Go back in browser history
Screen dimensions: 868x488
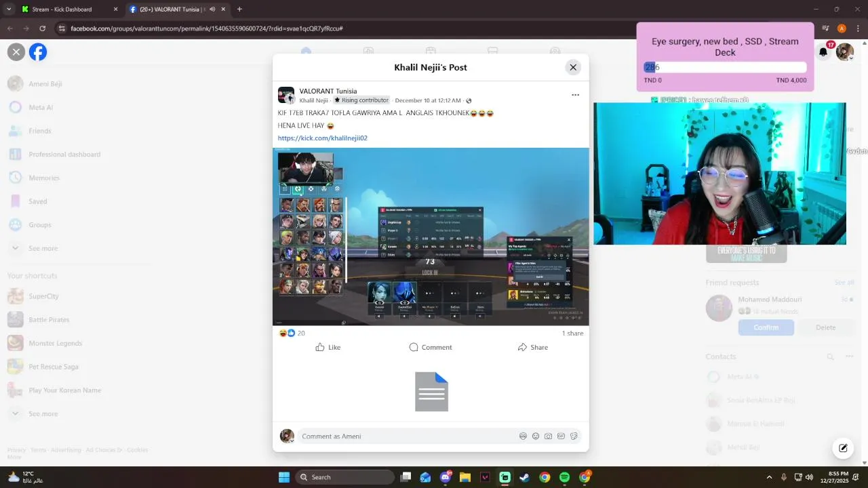9,28
